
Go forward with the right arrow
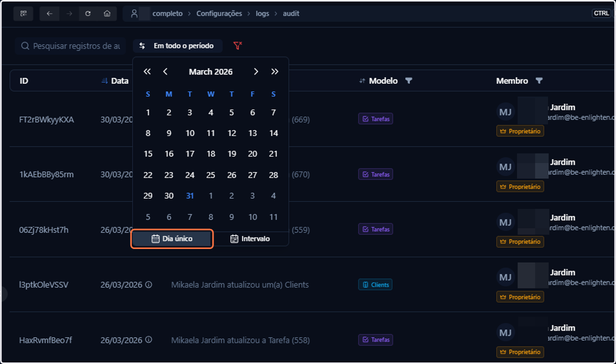point(69,14)
